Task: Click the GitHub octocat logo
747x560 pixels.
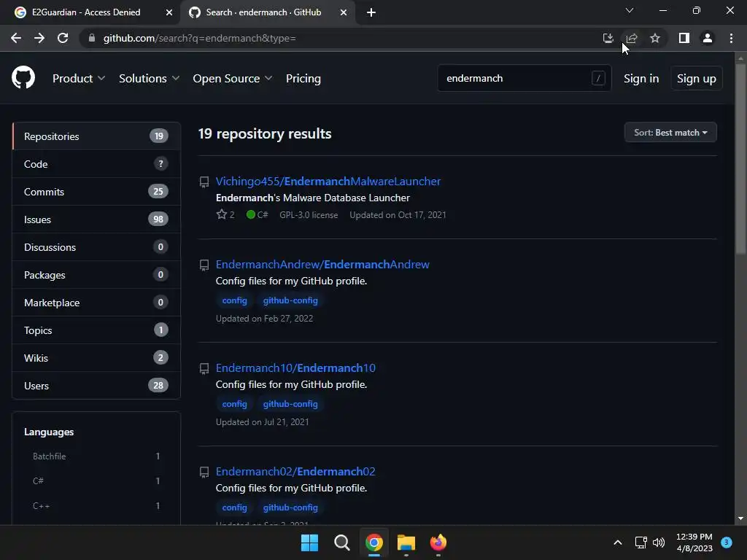Action: click(x=23, y=78)
